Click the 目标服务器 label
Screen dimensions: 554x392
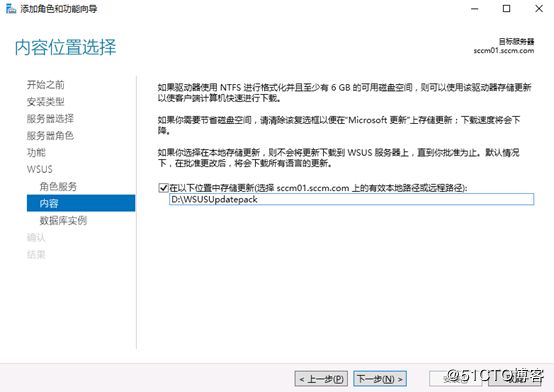pyautogui.click(x=517, y=42)
